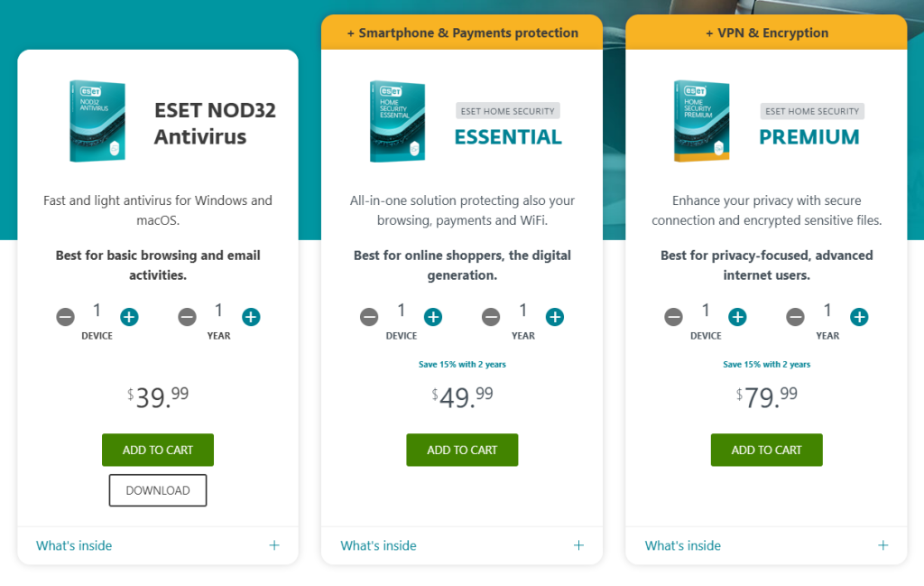Click the Download button for NOD32 Antivirus
The height and width of the screenshot is (586, 924).
(157, 490)
